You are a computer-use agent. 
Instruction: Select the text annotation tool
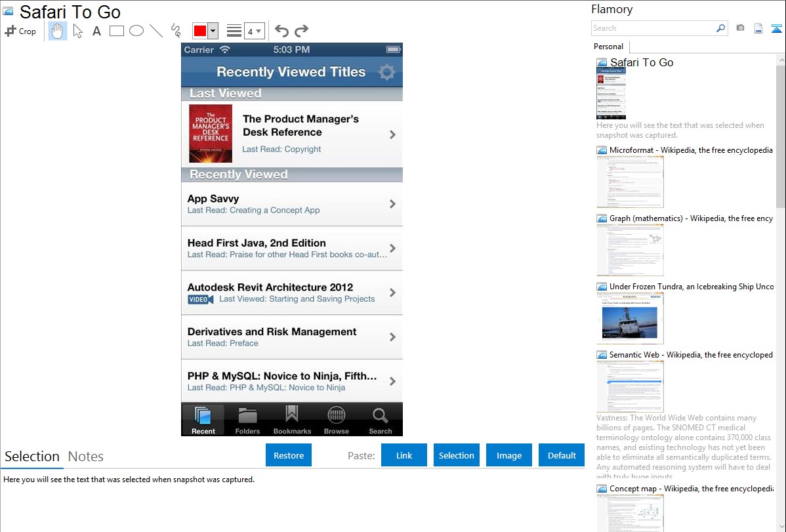pyautogui.click(x=96, y=31)
